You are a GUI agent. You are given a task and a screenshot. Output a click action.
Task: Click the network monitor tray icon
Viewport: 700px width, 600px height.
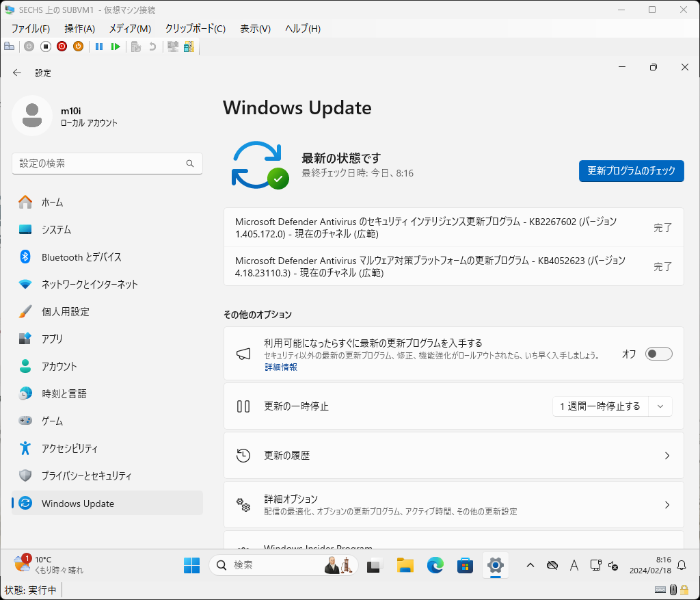point(596,565)
